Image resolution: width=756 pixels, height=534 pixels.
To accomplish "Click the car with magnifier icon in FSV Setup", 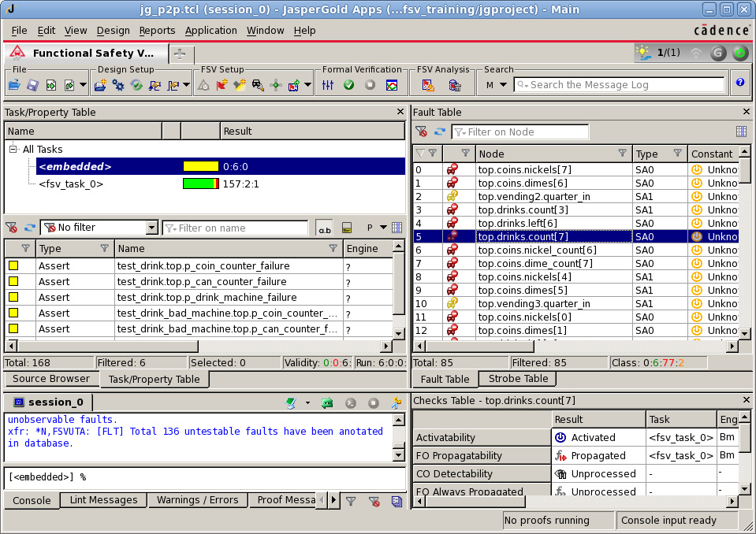I will pos(258,85).
